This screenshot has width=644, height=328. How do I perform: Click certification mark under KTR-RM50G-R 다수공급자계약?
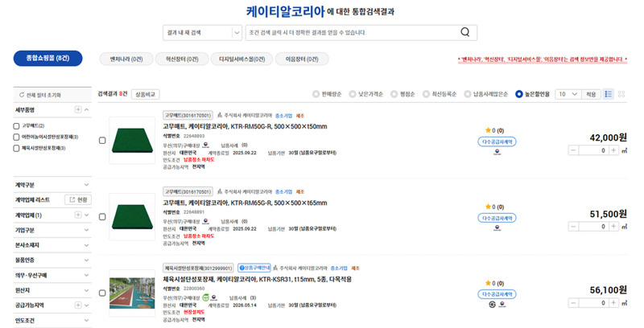pyautogui.click(x=497, y=152)
